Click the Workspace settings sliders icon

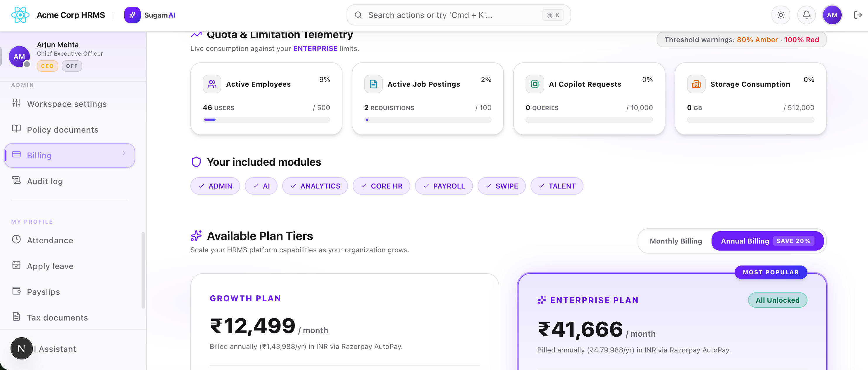coord(16,103)
